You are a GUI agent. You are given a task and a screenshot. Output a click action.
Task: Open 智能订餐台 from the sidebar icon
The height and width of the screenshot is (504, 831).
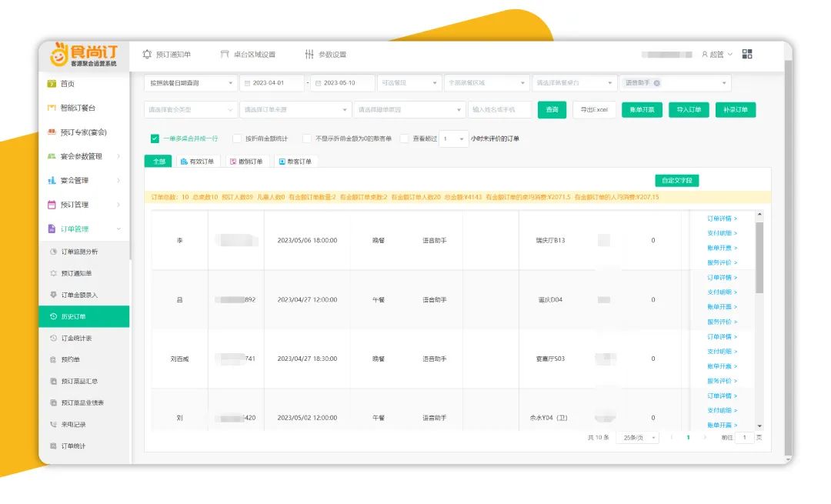click(52, 108)
